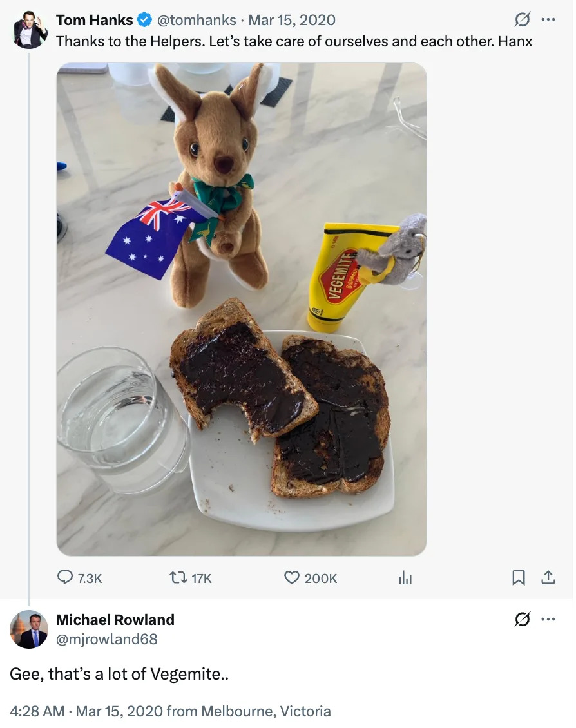Bookmark Tom Hanks' tweet
The width and height of the screenshot is (576, 728).
519,578
